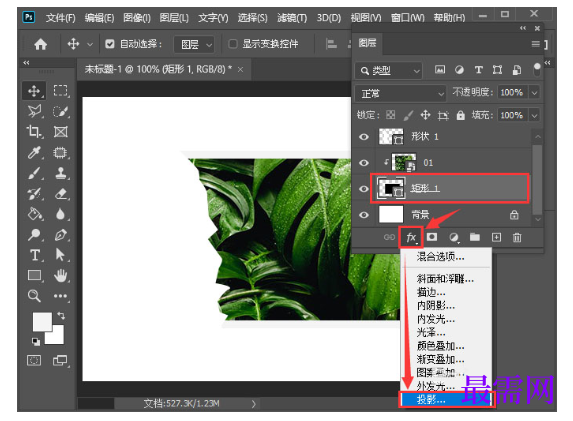This screenshot has width=573, height=421.
Task: Open the Layers panel menu
Action: click(535, 44)
